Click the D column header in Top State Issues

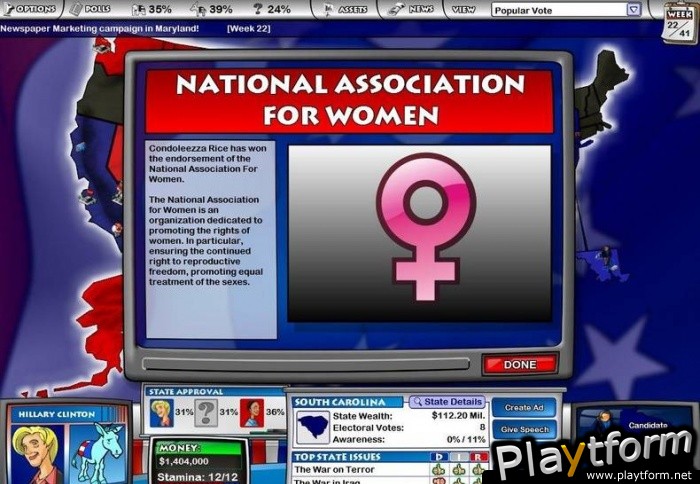[438, 457]
